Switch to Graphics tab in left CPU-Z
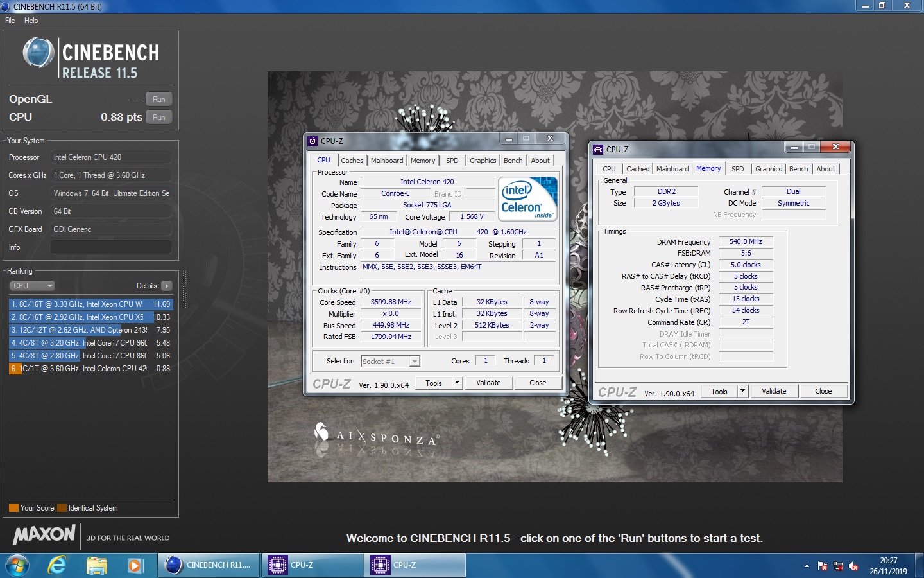Image resolution: width=924 pixels, height=578 pixels. click(x=483, y=161)
